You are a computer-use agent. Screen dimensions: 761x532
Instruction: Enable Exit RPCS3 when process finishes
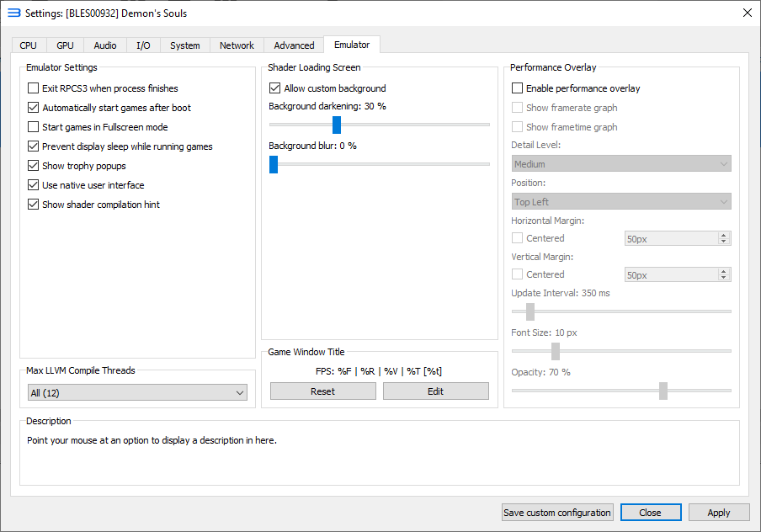[34, 88]
